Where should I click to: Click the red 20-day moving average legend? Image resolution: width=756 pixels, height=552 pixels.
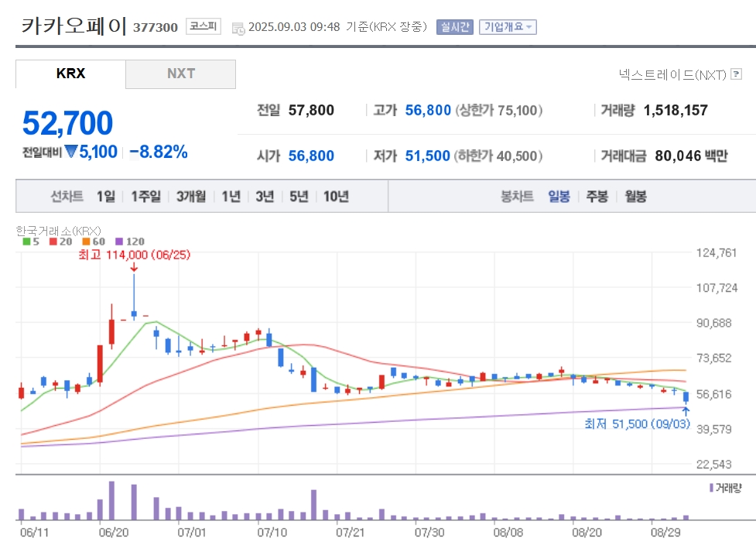coord(61,242)
